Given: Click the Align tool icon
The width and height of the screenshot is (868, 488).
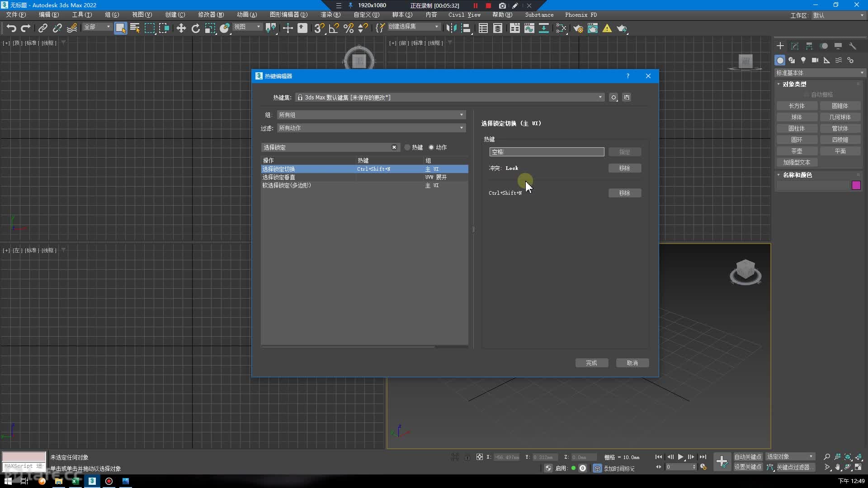Looking at the screenshot, I should (x=466, y=28).
